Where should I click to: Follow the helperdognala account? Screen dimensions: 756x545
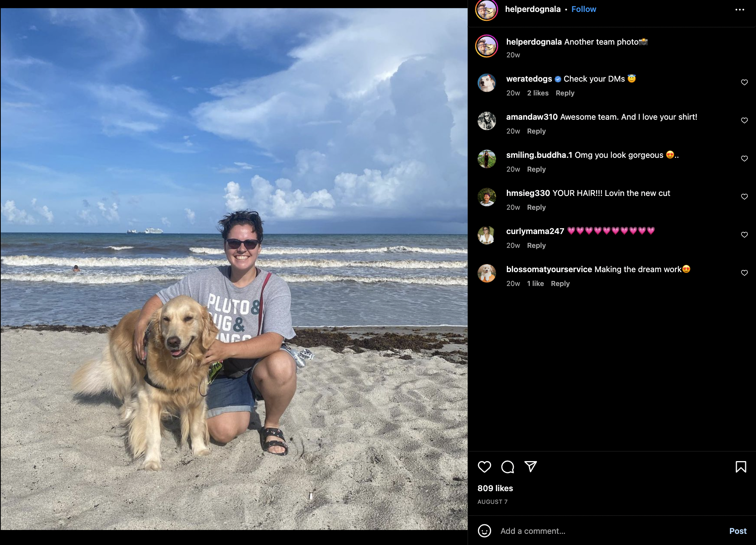pyautogui.click(x=583, y=9)
